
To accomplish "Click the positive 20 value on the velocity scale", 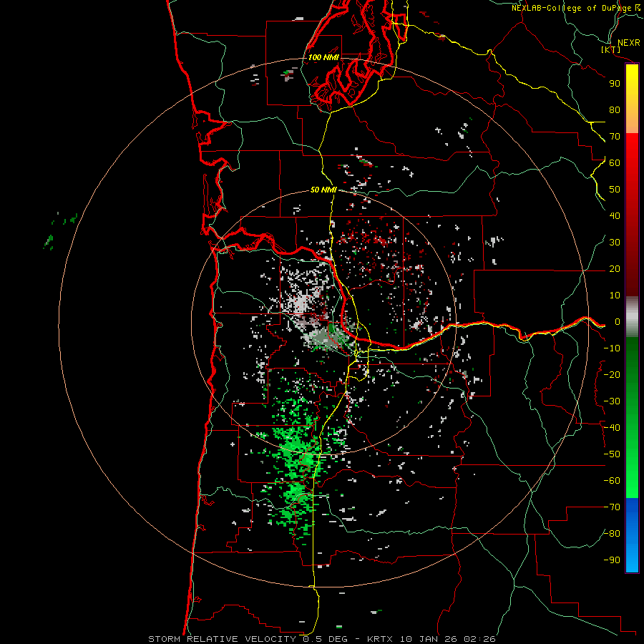I will pyautogui.click(x=615, y=268).
